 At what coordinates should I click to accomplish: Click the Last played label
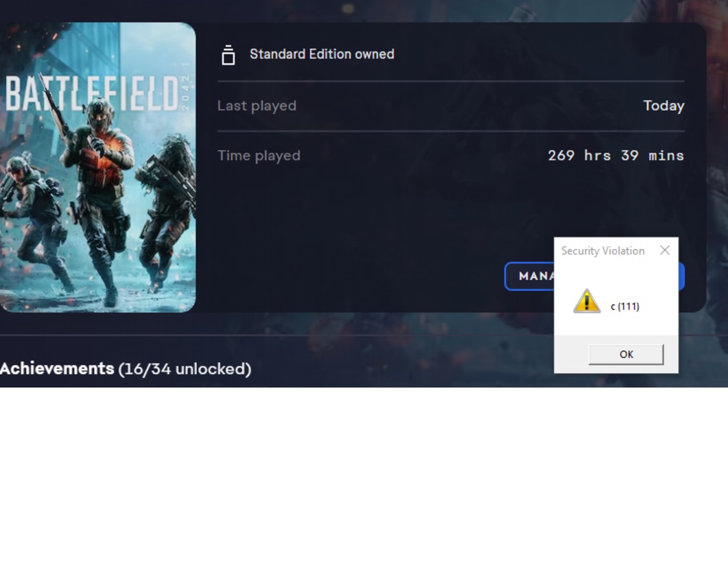pyautogui.click(x=257, y=106)
